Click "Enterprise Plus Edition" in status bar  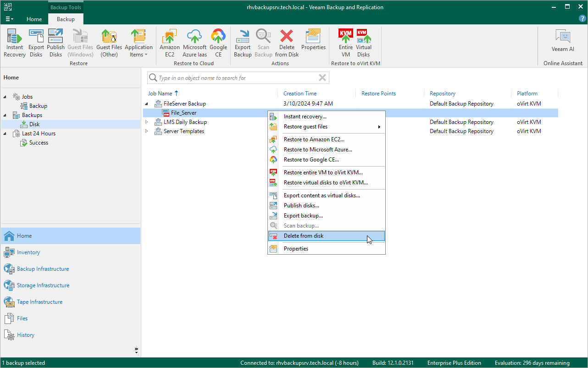454,363
